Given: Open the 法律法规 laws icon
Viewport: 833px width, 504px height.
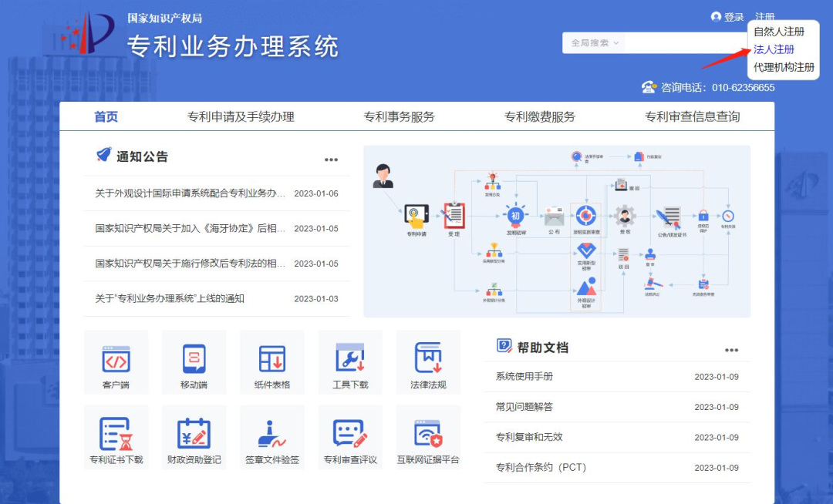Looking at the screenshot, I should (428, 362).
